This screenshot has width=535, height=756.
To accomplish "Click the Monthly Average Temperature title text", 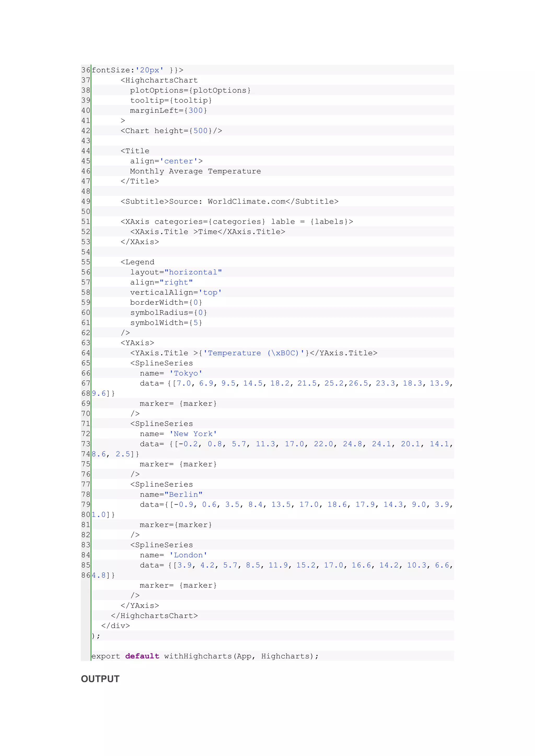I will 195,171.
